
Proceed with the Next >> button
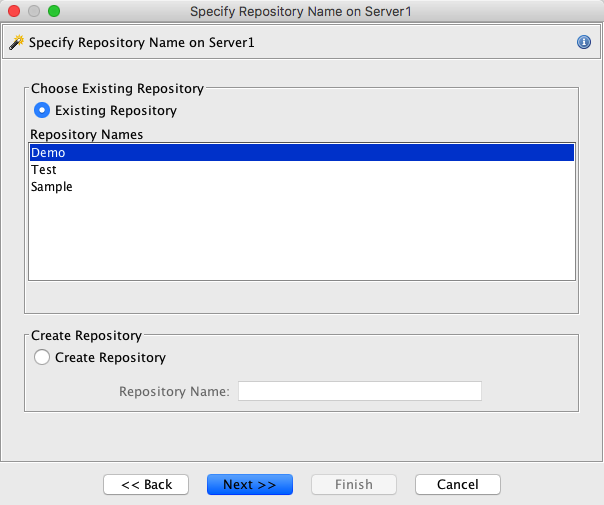[x=249, y=484]
